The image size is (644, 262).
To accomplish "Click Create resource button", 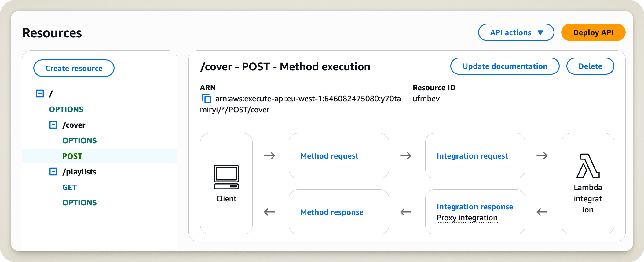I will point(74,68).
